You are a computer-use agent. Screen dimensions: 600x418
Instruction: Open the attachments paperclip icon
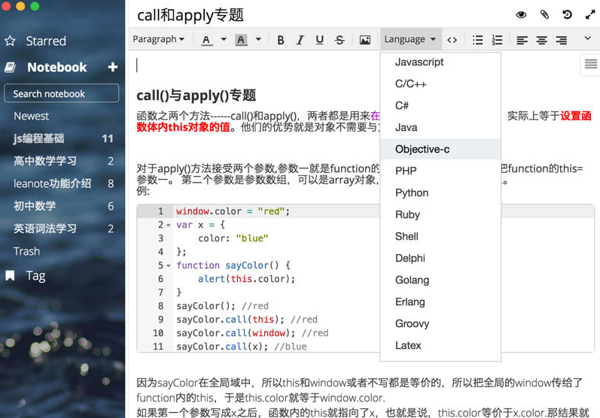point(545,15)
